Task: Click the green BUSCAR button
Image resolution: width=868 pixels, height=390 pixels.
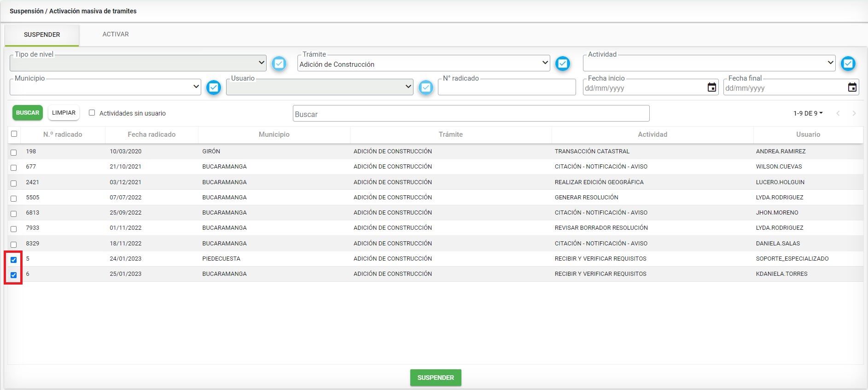Action: tap(28, 113)
